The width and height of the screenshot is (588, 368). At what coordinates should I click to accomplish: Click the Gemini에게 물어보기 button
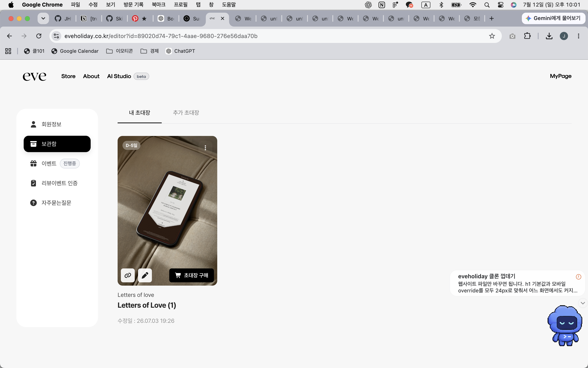pos(553,18)
